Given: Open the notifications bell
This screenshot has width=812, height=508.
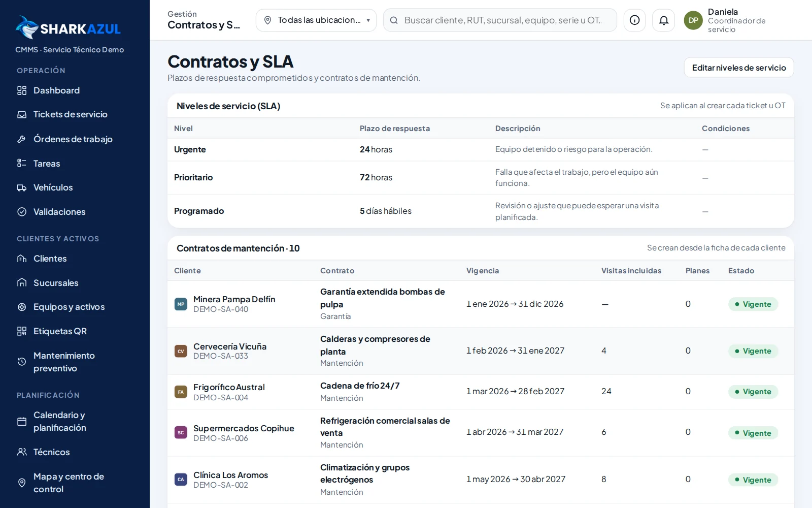Looking at the screenshot, I should [664, 20].
